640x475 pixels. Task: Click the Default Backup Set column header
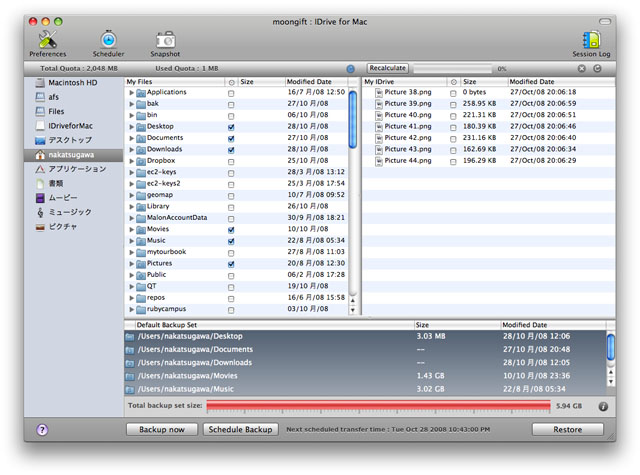pyautogui.click(x=274, y=325)
